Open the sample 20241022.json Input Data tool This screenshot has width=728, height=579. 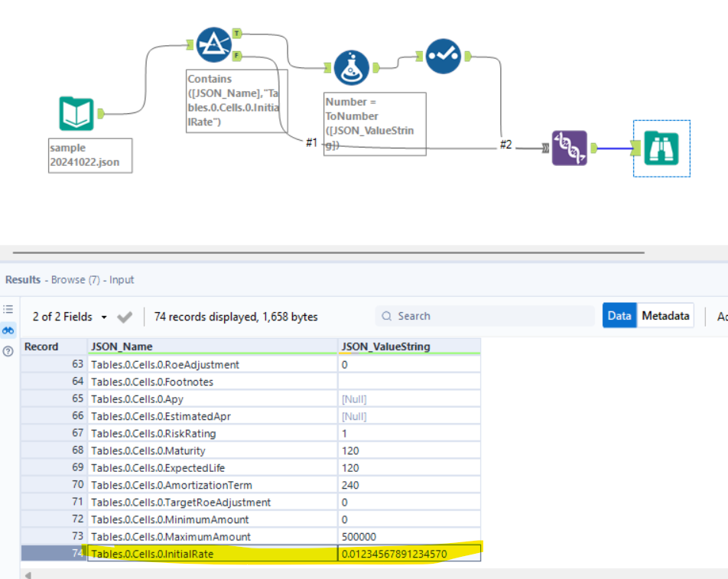[x=76, y=113]
